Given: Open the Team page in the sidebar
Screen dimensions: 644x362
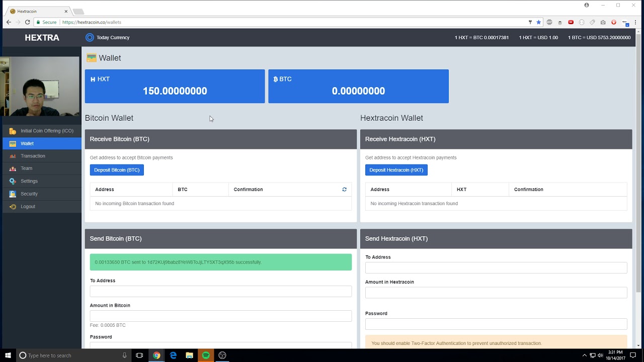Looking at the screenshot, I should [42, 168].
